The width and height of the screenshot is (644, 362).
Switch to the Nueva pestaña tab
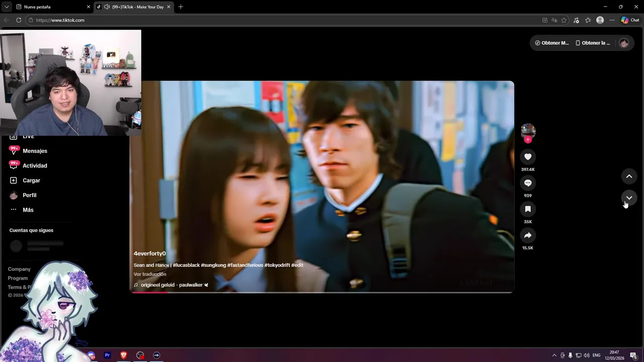52,7
